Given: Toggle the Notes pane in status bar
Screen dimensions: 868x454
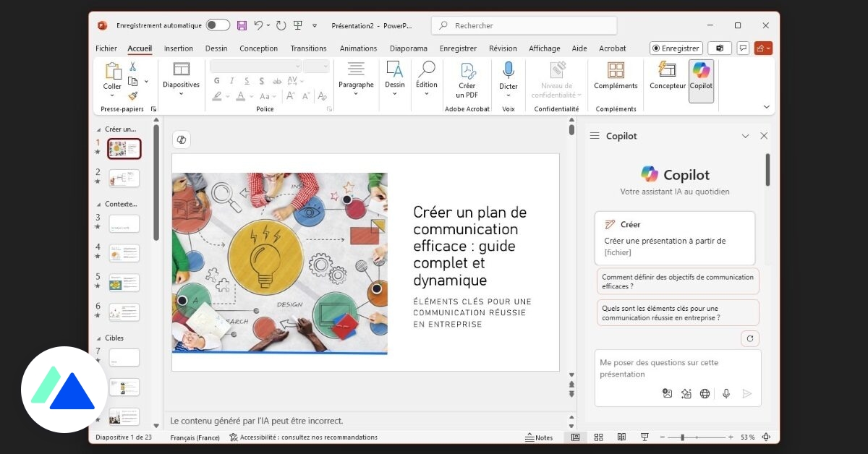Looking at the screenshot, I should [x=539, y=437].
